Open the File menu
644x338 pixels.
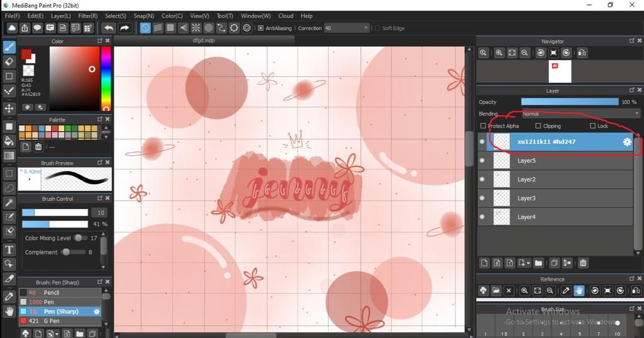point(13,16)
